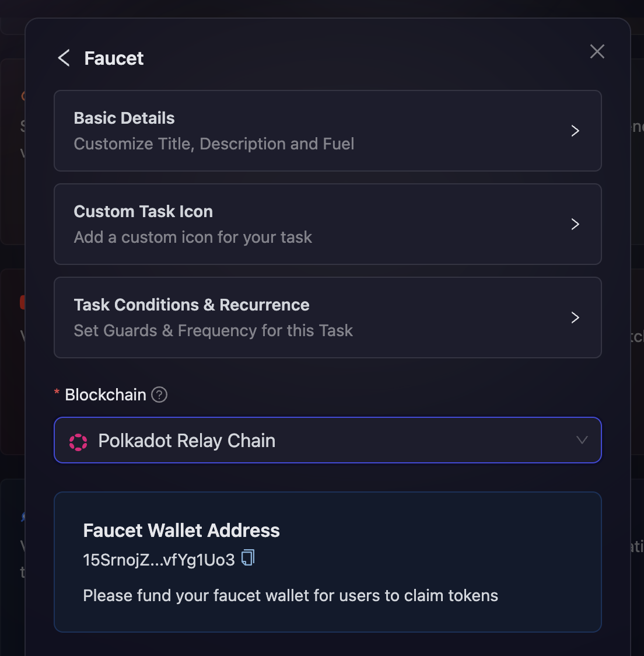Image resolution: width=644 pixels, height=656 pixels.
Task: Open the Blockchain help tooltip icon
Action: pyautogui.click(x=158, y=395)
